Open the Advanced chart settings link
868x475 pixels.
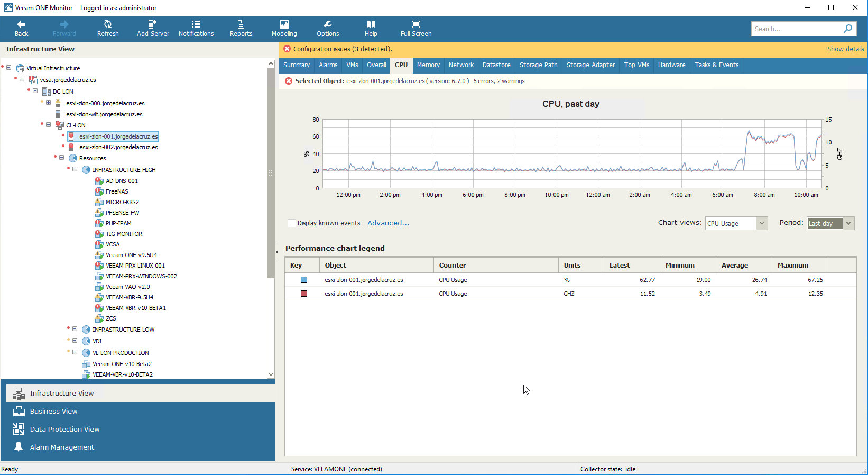(x=388, y=223)
